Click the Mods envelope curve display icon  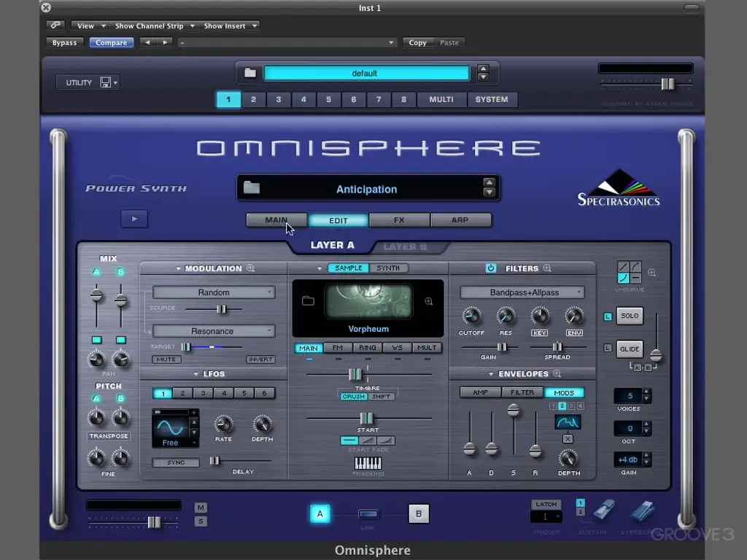[568, 422]
